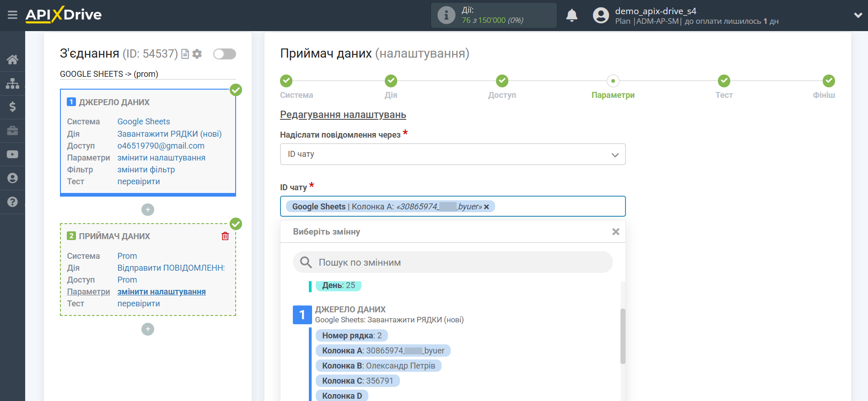Go to the Тест step
868x401 pixels.
(724, 81)
